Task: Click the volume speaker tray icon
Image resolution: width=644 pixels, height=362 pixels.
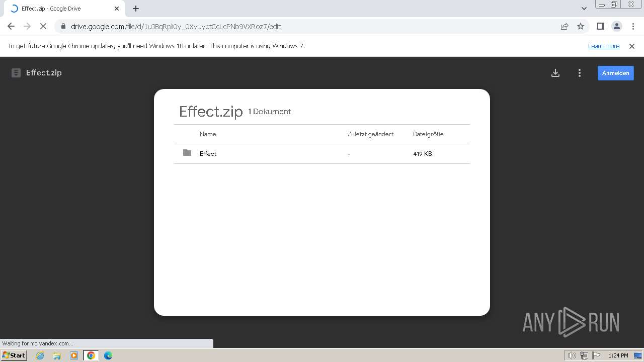Action: pos(572,355)
